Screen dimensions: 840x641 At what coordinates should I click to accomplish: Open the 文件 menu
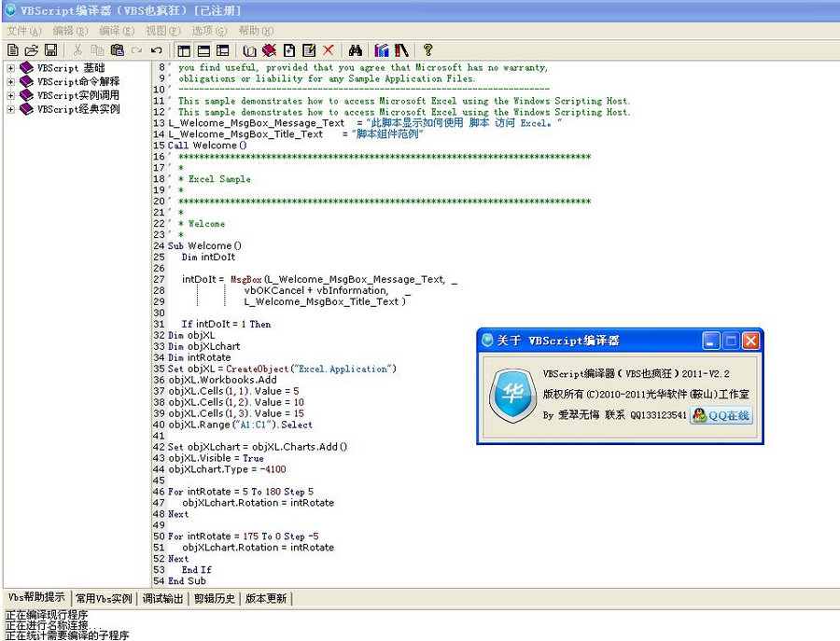coord(23,31)
